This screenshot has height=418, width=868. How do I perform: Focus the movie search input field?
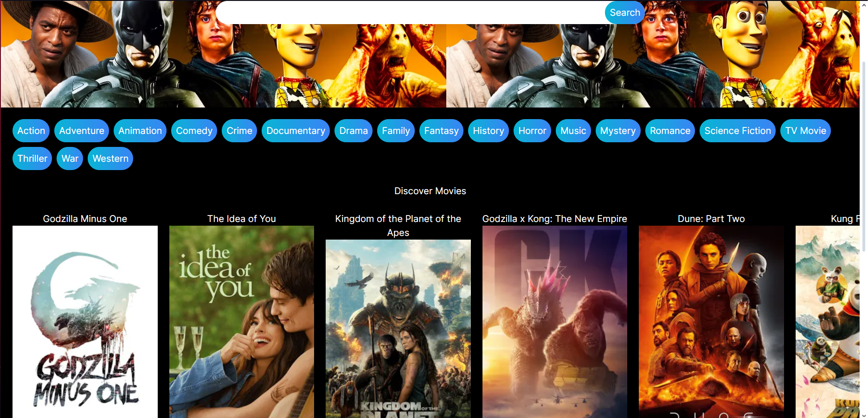[x=411, y=13]
